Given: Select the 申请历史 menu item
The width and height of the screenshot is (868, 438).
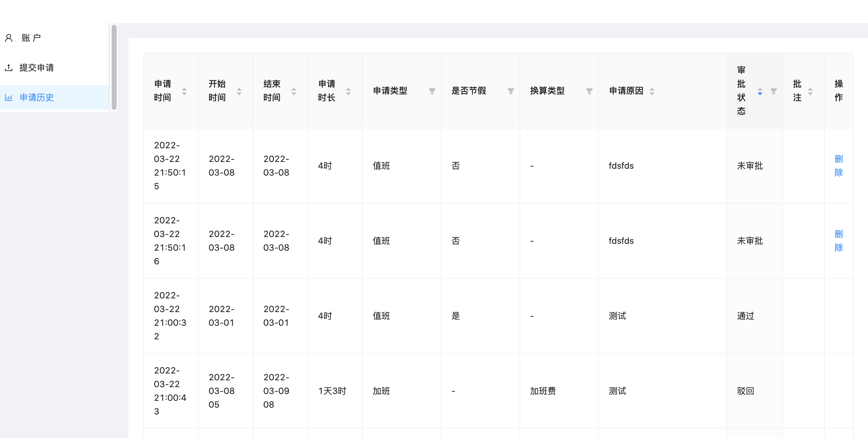Looking at the screenshot, I should tap(36, 98).
